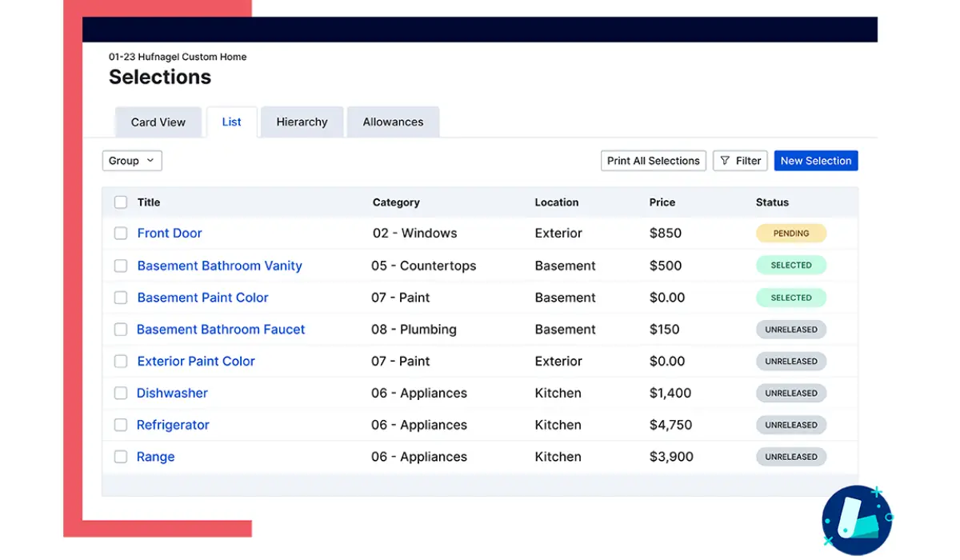The width and height of the screenshot is (960, 560).
Task: Click SELECTED badge for Basement Paint Color
Action: pyautogui.click(x=791, y=298)
